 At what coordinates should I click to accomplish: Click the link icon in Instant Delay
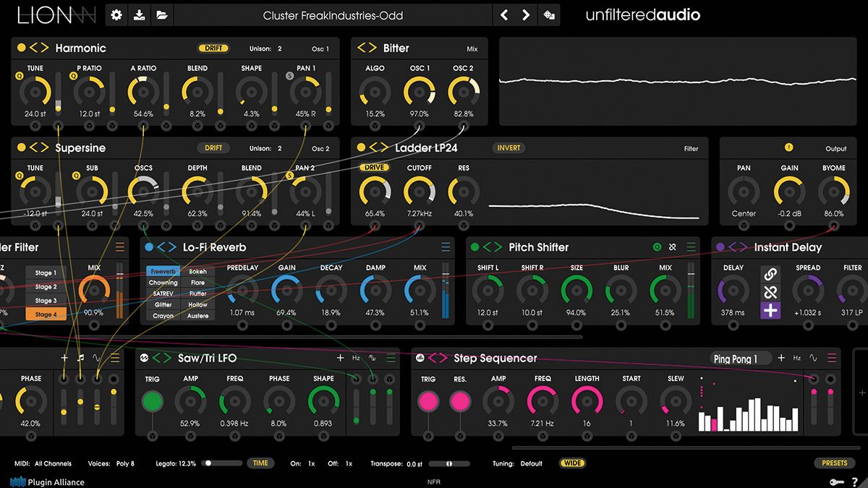tap(770, 275)
